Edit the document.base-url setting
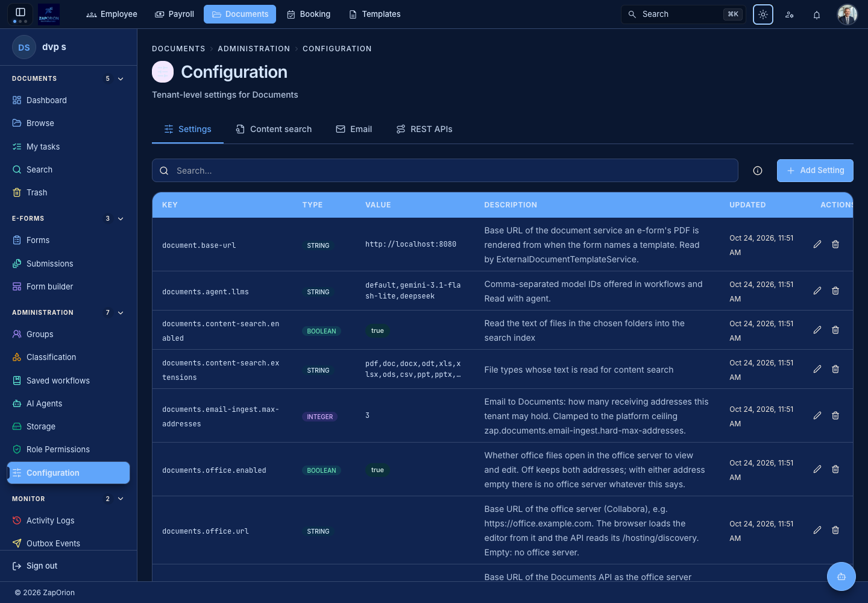Screen dimensions: 868x603 (x=817, y=244)
